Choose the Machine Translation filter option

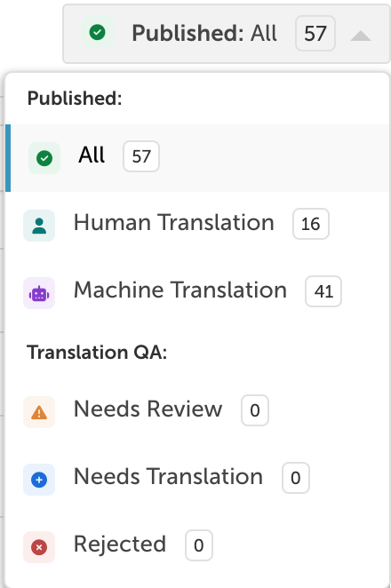[197, 291]
